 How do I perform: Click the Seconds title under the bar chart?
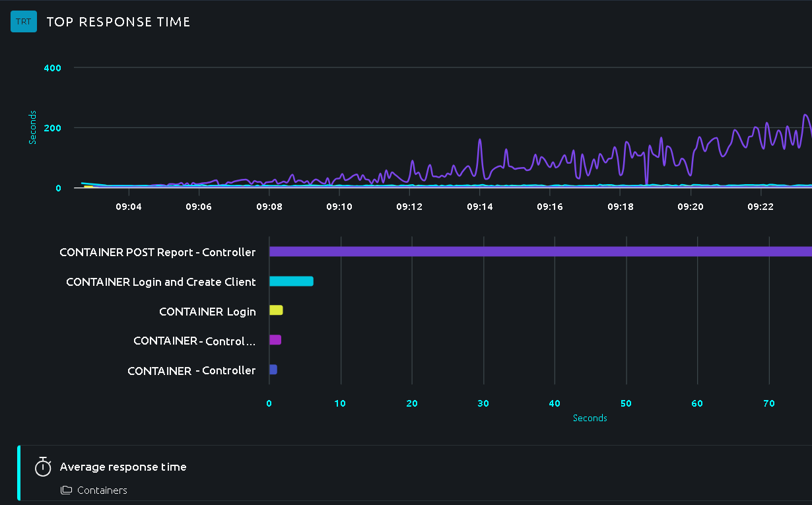pos(590,418)
